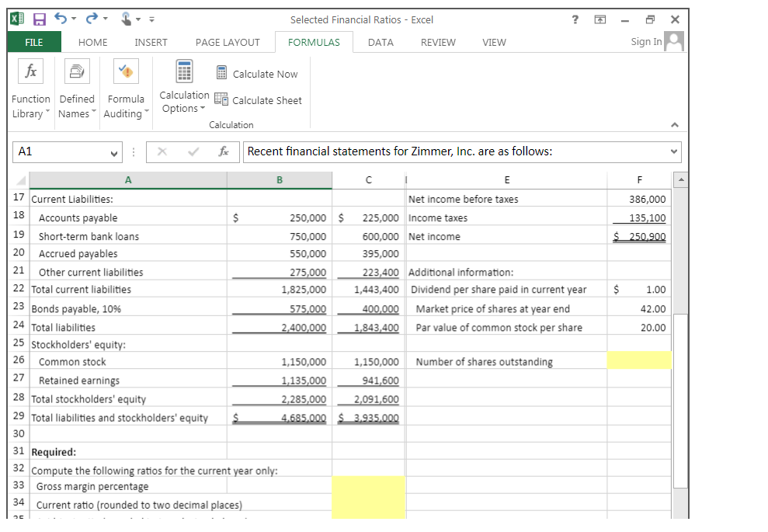Screen dimensions: 768x532
Task: Switch to the HOME tab
Action: 92,43
